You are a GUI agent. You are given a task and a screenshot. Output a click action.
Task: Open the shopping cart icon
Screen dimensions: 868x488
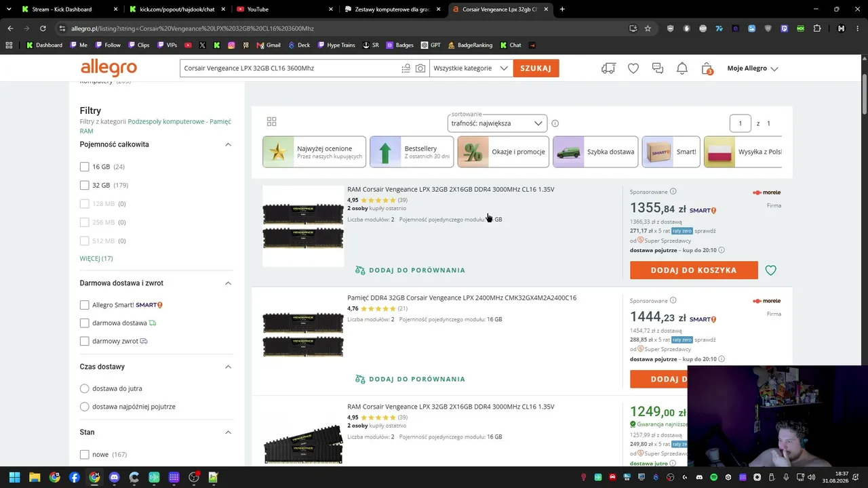click(707, 68)
